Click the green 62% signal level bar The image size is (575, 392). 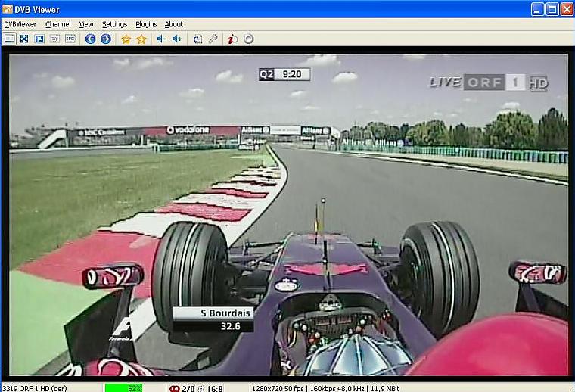coord(123,388)
